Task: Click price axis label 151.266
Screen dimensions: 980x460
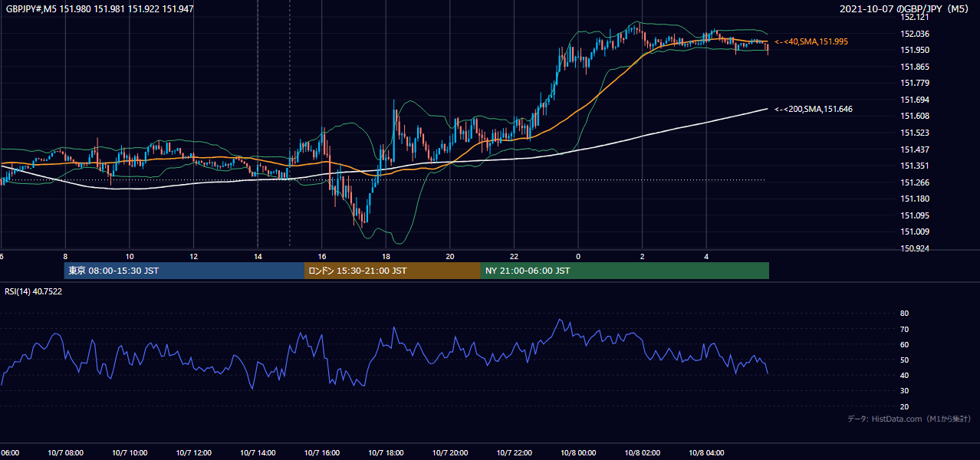Action: point(915,182)
